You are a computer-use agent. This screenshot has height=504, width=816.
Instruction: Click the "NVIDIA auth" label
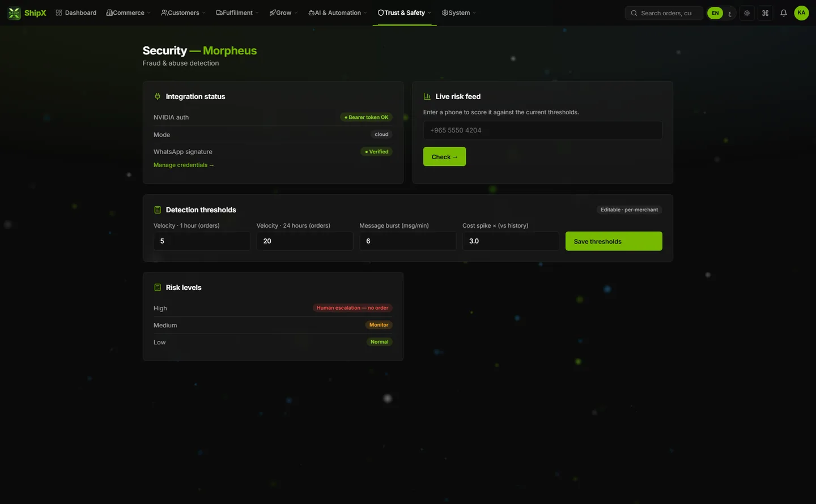pyautogui.click(x=171, y=117)
